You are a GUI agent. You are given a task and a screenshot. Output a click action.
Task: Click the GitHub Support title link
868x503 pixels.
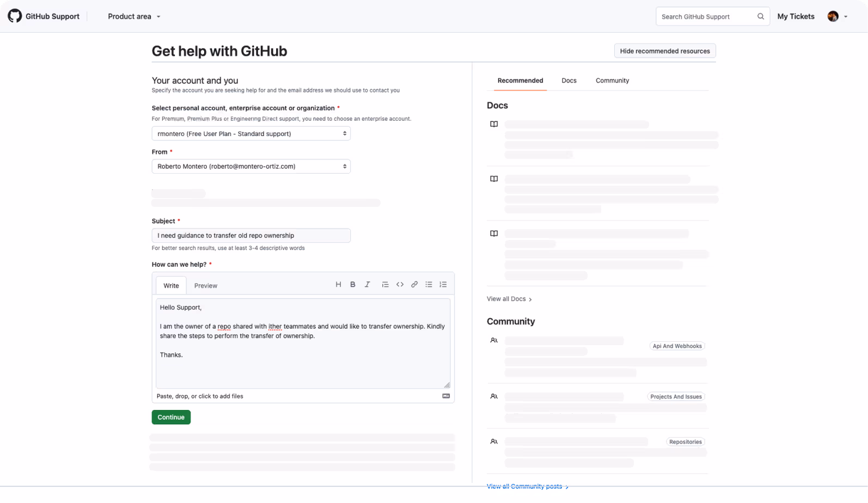pos(52,16)
